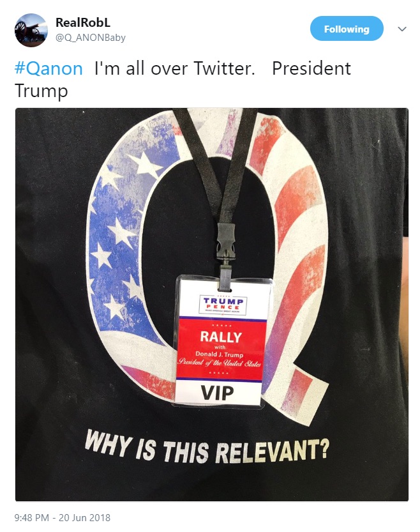View the tweet timestamp 9:48 PM permalink
420x532 pixels.
coord(32,517)
